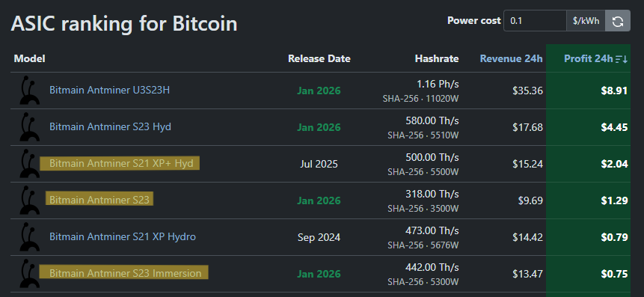Click the Antminer icon for U3S23H row
Viewport: 644px width, 297px height.
[30, 91]
